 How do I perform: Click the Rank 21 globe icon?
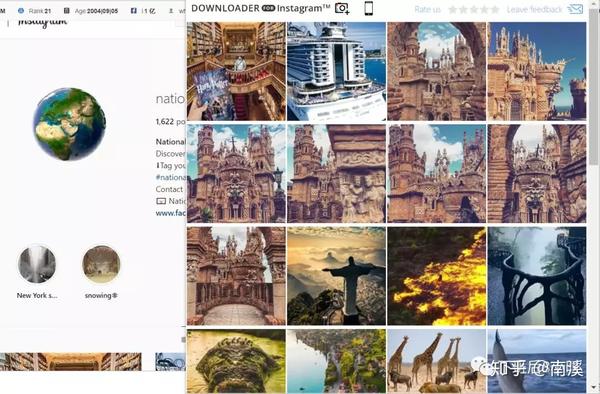point(21,11)
